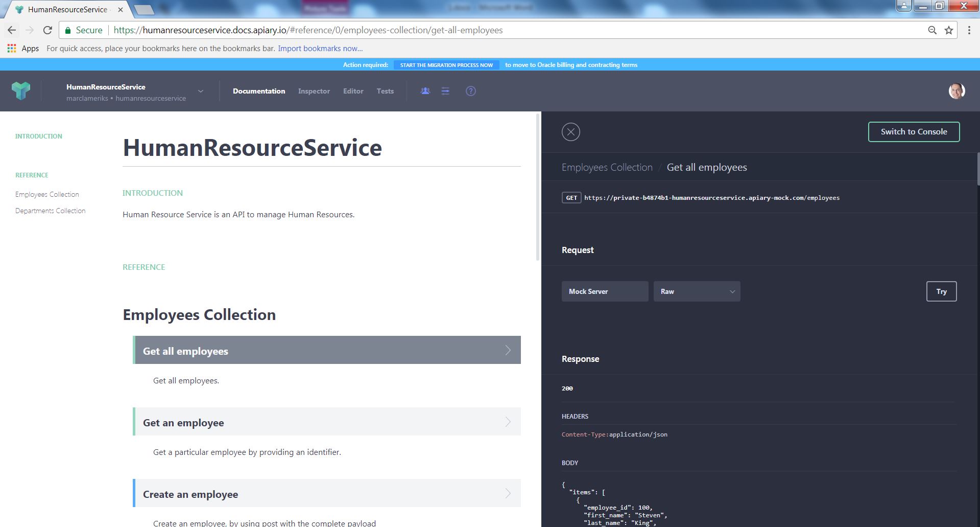Open the Tests tab
Screen dimensions: 980x527
click(385, 91)
